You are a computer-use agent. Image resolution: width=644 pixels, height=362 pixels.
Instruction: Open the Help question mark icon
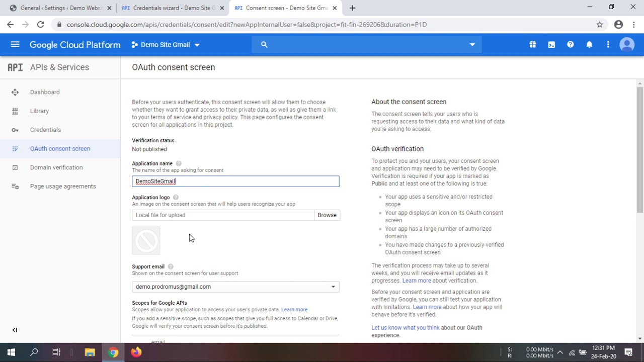570,45
